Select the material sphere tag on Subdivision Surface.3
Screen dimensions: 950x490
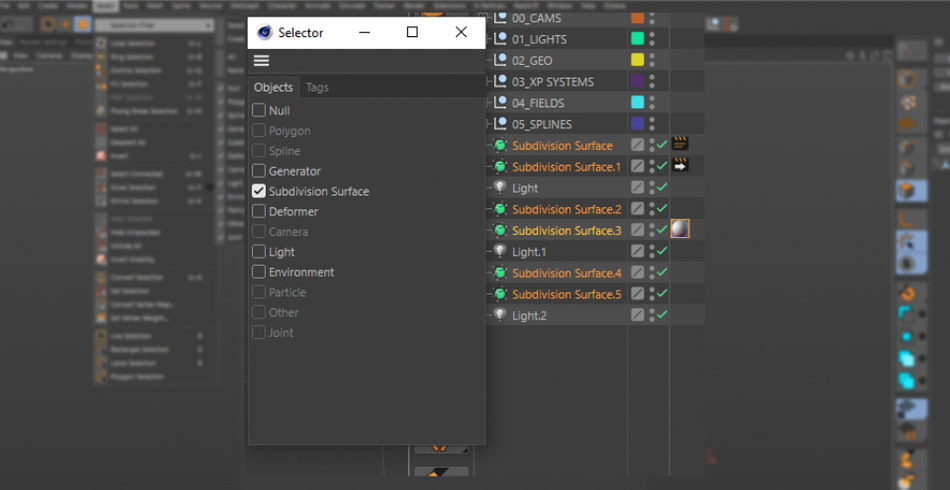680,229
